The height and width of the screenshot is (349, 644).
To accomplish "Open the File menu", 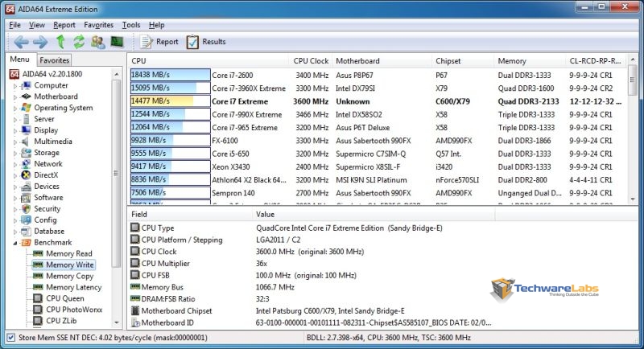I will [x=14, y=25].
